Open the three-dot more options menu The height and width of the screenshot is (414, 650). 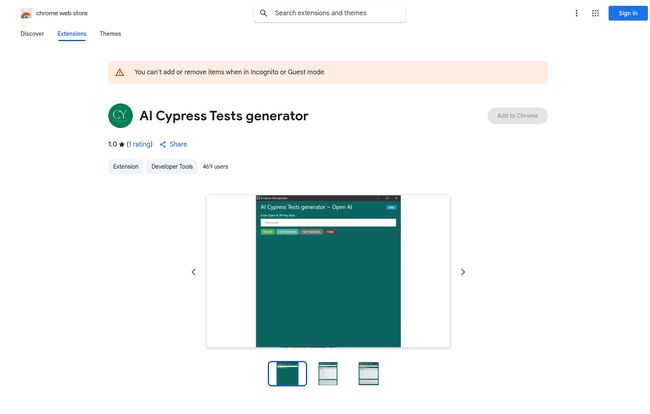(x=576, y=13)
